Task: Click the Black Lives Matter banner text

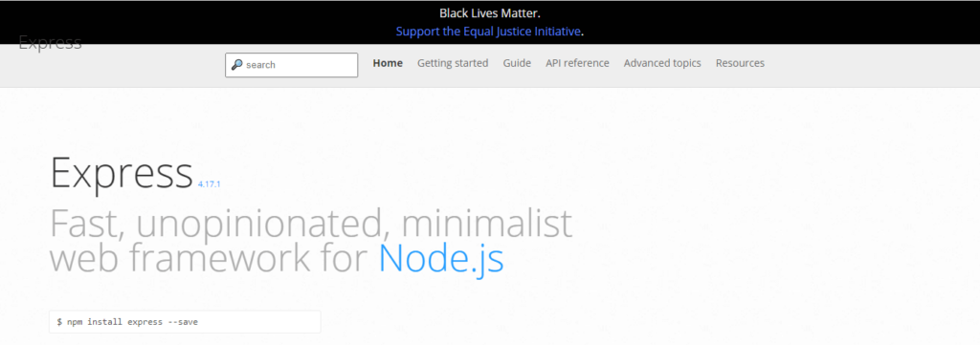Action: coord(489,13)
